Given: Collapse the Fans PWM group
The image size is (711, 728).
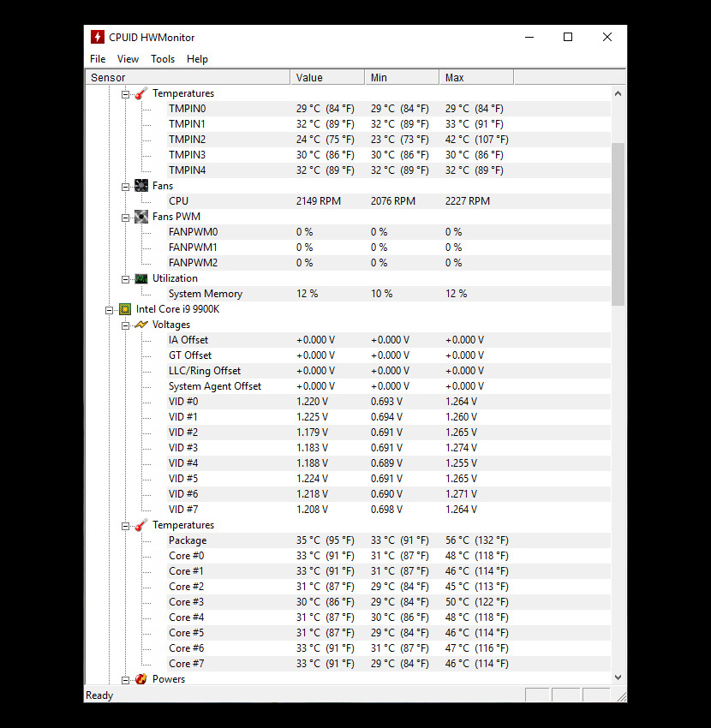Looking at the screenshot, I should click(125, 218).
